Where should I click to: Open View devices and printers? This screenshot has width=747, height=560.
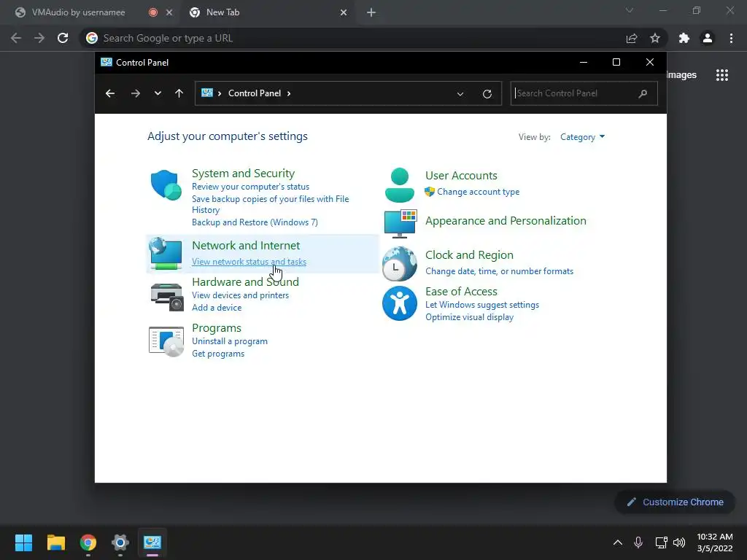[240, 295]
